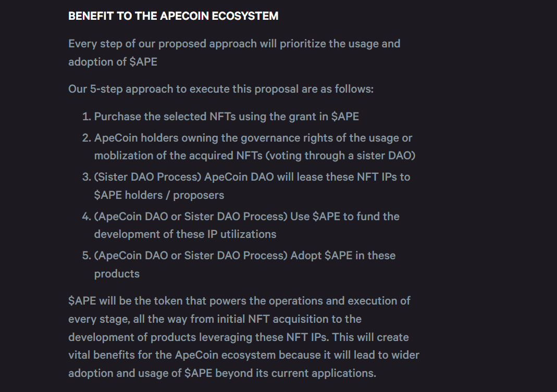Click the line 'vital benefits for the ApeCoin ecosystem'
Screen dimensions: 557x392
point(243,356)
